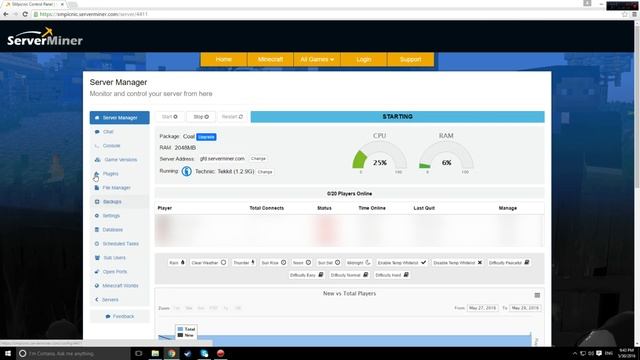Expand the All Games dropdown
The width and height of the screenshot is (640, 360).
(x=317, y=59)
